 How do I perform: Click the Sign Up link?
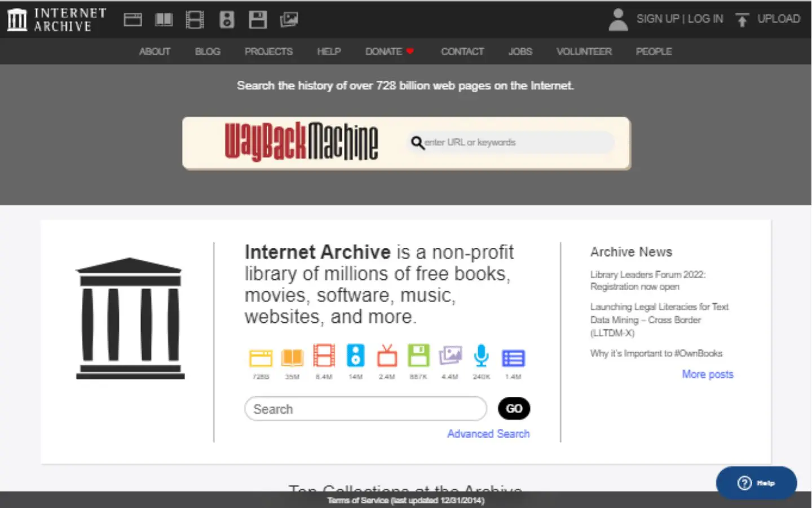point(657,19)
